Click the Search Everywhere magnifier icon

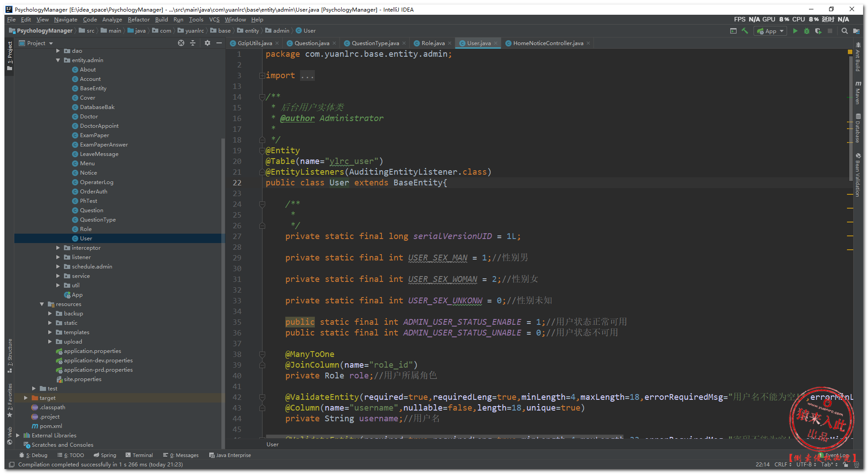844,31
